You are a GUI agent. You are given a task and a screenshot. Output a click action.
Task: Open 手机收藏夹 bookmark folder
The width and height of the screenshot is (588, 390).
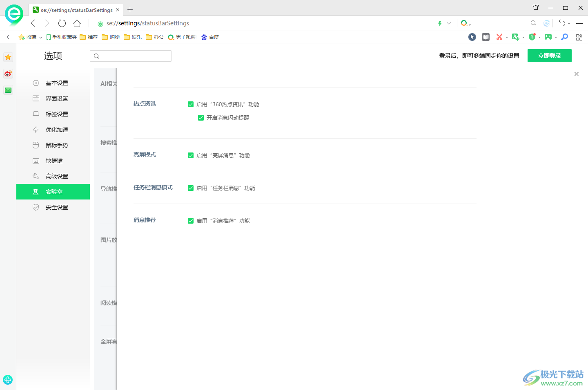(61, 37)
